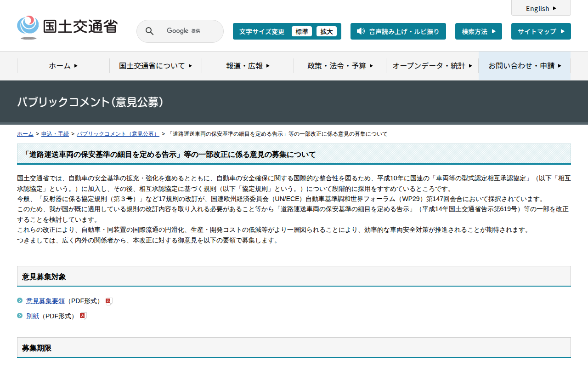Click the arrow on the English button
This screenshot has height=368, width=588.
(x=554, y=8)
